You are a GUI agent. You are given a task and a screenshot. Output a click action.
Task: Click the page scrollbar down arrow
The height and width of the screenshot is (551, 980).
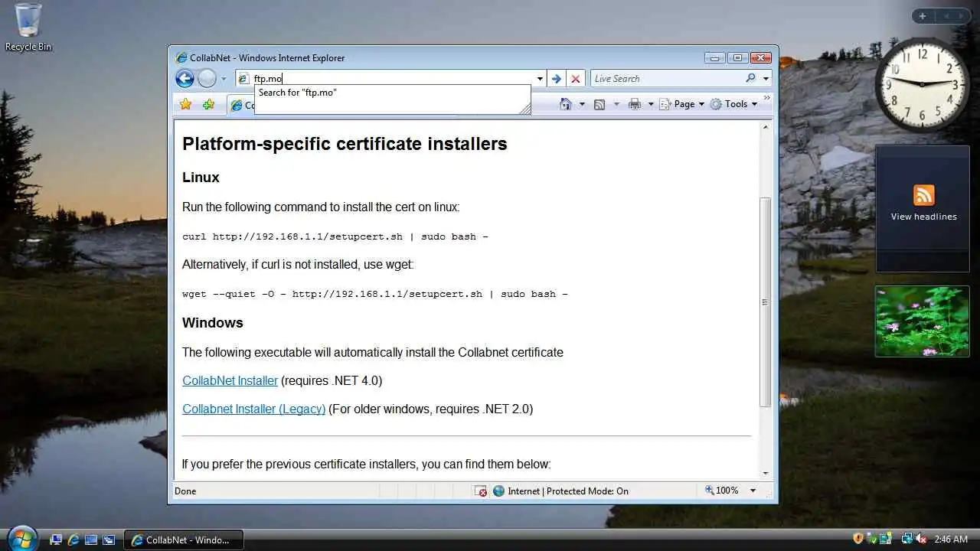click(x=766, y=474)
